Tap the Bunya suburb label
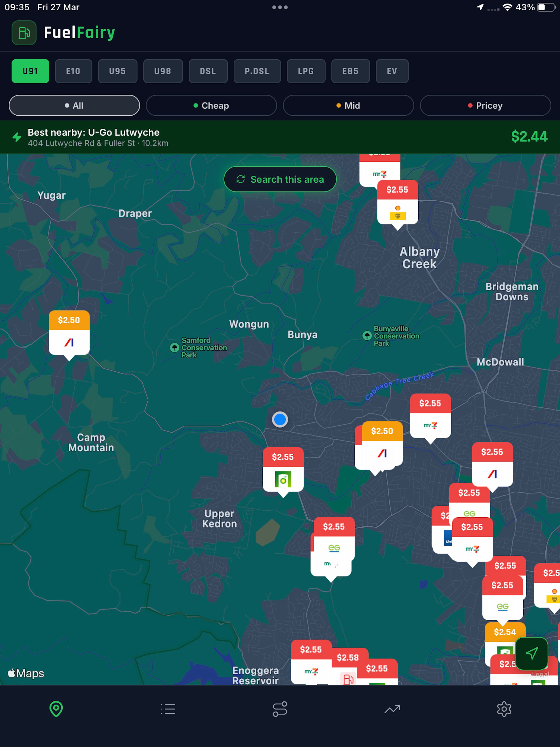Image resolution: width=560 pixels, height=747 pixels. click(303, 335)
